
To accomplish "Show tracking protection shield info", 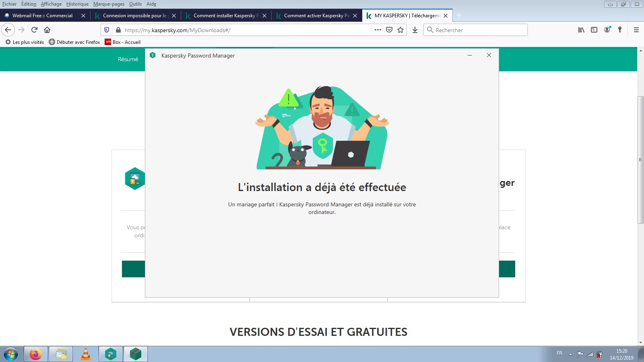I will pos(107,30).
